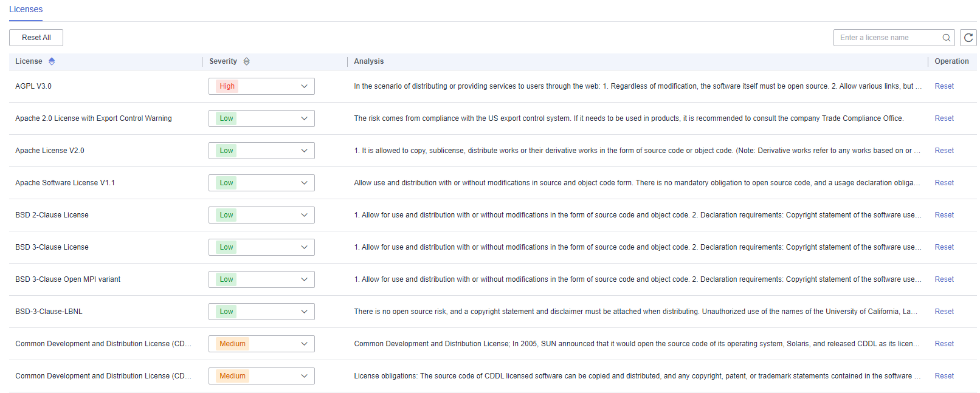This screenshot has width=980, height=393.
Task: Reset the Apache 2.0 Export Control row
Action: pyautogui.click(x=944, y=118)
